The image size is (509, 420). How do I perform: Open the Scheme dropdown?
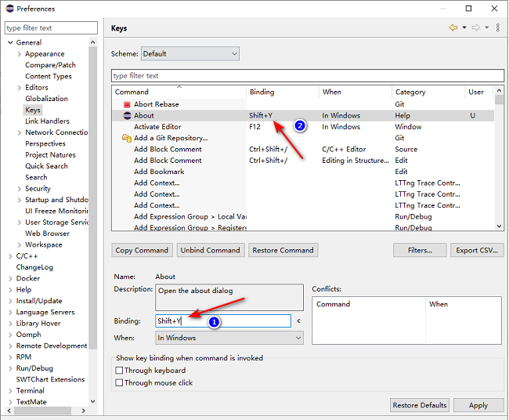[x=190, y=54]
